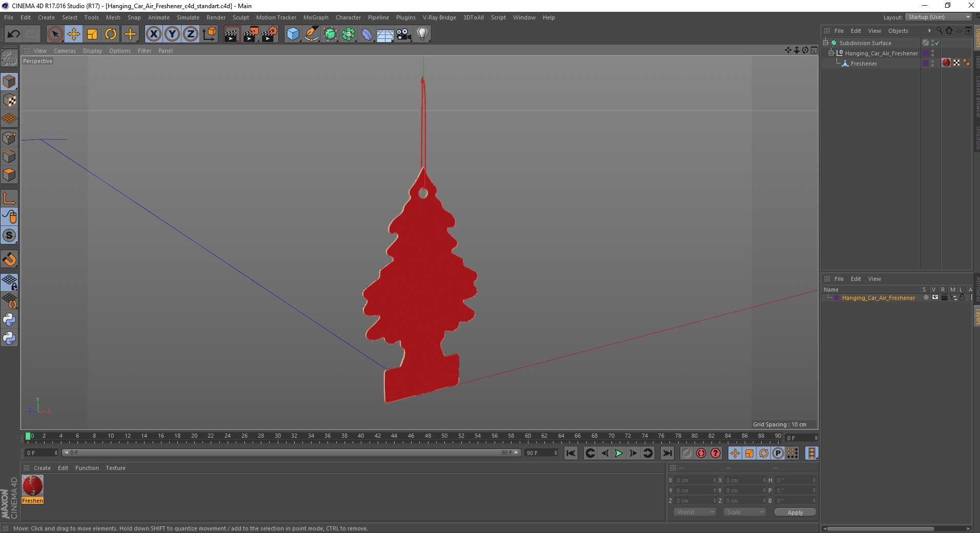Open material manager Function menu

coord(87,468)
